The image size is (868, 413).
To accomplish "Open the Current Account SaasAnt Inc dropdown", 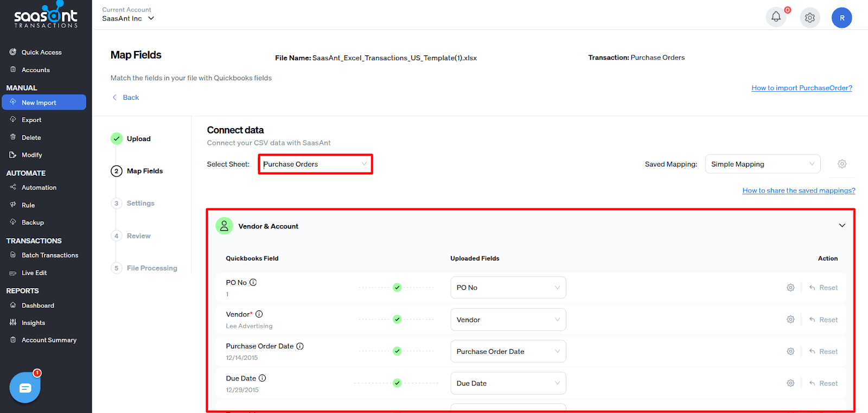I will click(129, 18).
